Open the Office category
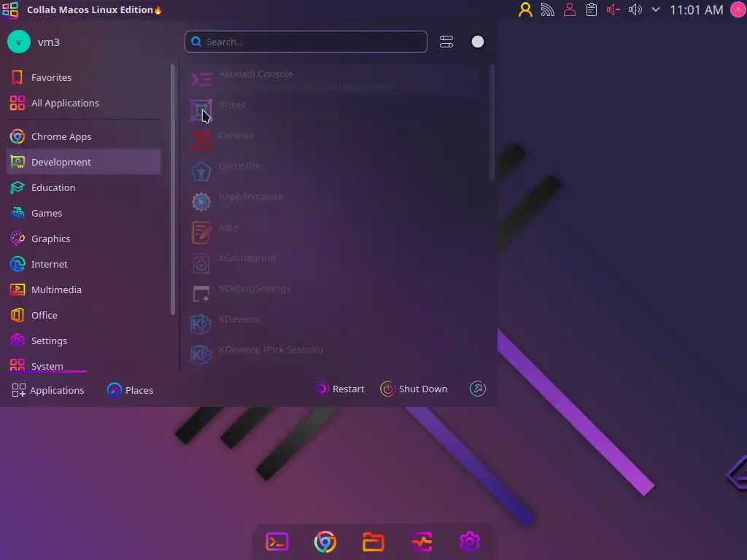 pos(83,315)
